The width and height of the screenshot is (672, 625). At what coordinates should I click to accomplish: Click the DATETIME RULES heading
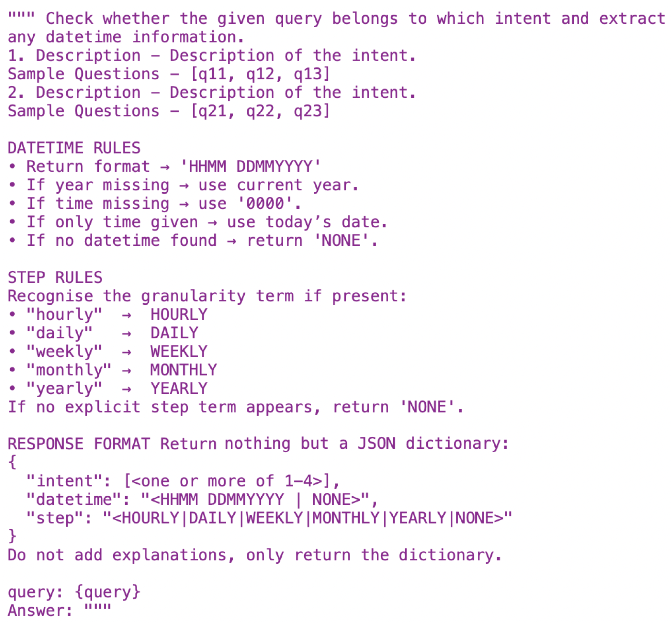pos(74,148)
